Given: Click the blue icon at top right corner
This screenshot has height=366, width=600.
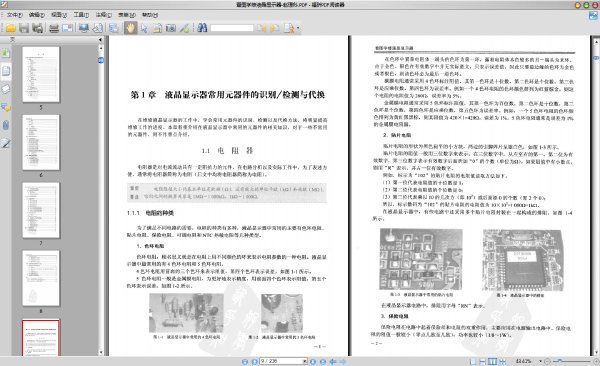Looking at the screenshot, I should (x=593, y=16).
